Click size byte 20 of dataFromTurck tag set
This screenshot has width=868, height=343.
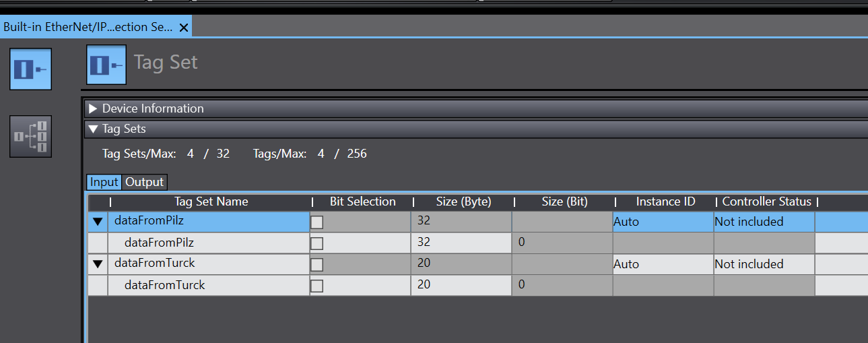(461, 264)
